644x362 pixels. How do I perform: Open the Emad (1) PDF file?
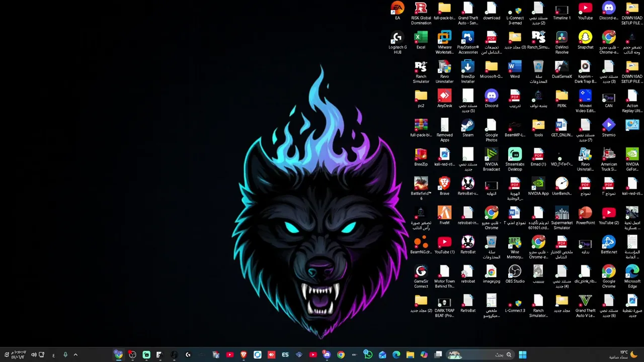[538, 157]
